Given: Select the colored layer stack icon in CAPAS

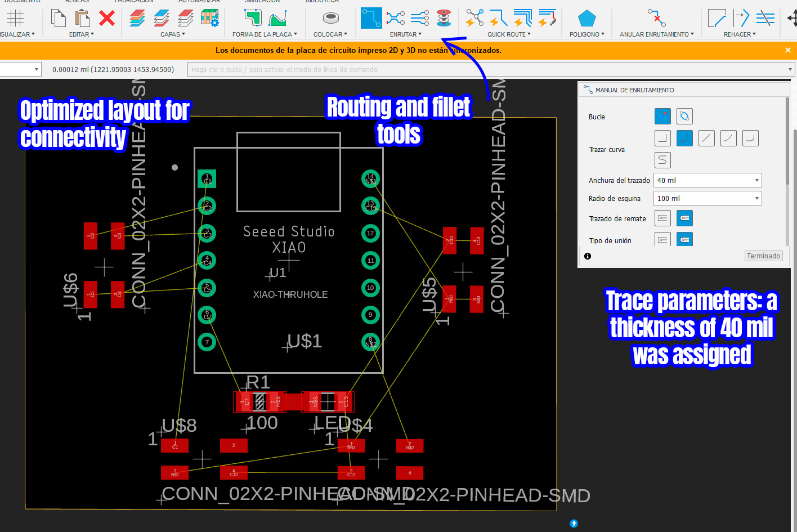Looking at the screenshot, I should point(137,18).
